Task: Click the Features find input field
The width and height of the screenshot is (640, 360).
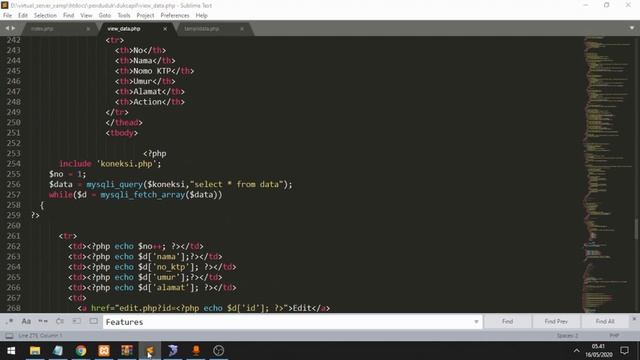Action: pyautogui.click(x=288, y=322)
